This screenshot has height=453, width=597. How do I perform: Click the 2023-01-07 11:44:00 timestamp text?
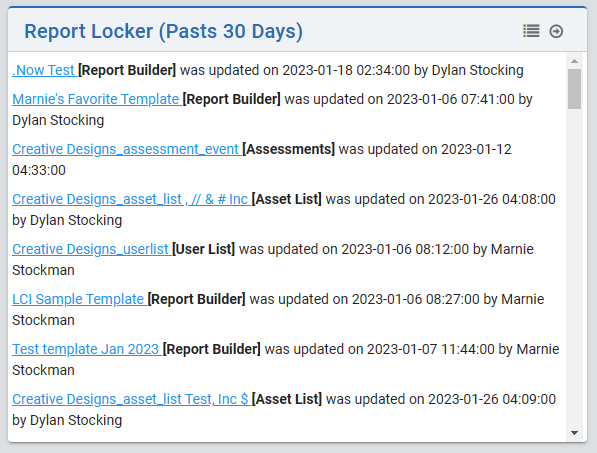click(431, 349)
